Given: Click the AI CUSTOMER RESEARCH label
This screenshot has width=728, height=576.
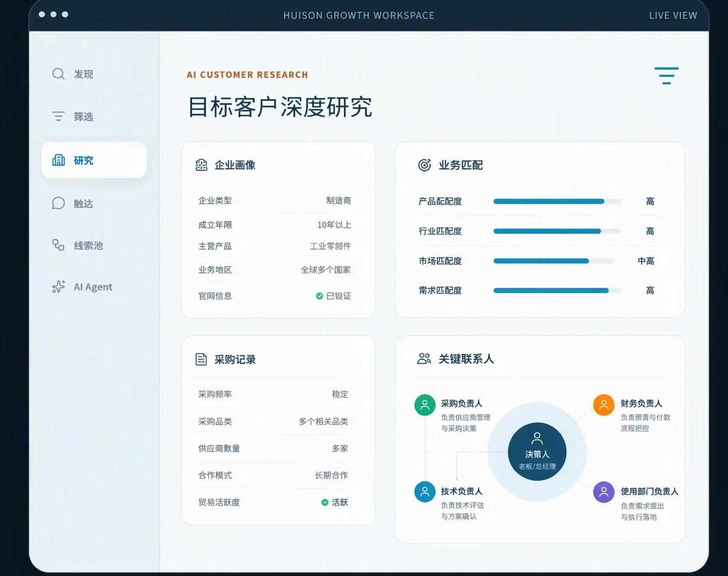Looking at the screenshot, I should pyautogui.click(x=247, y=75).
